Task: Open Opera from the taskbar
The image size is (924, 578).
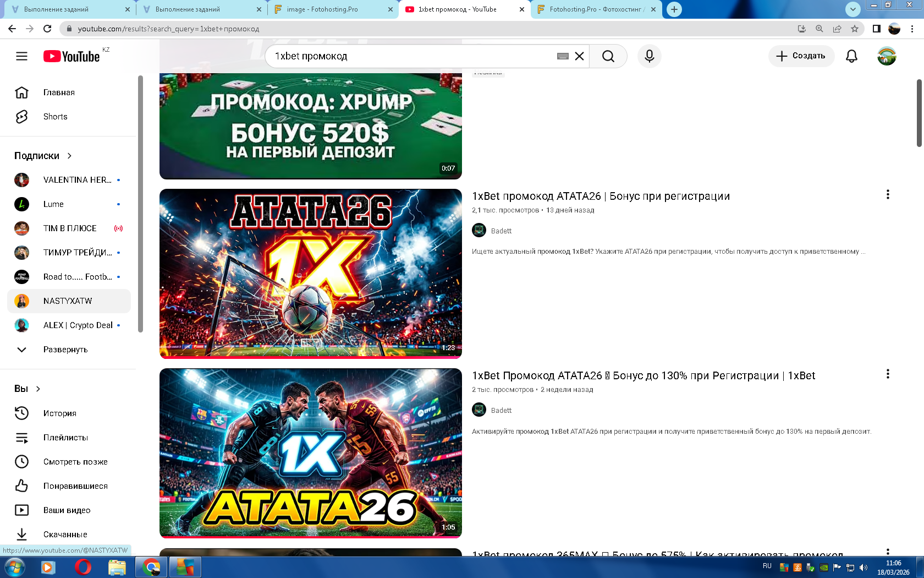Action: tap(82, 567)
